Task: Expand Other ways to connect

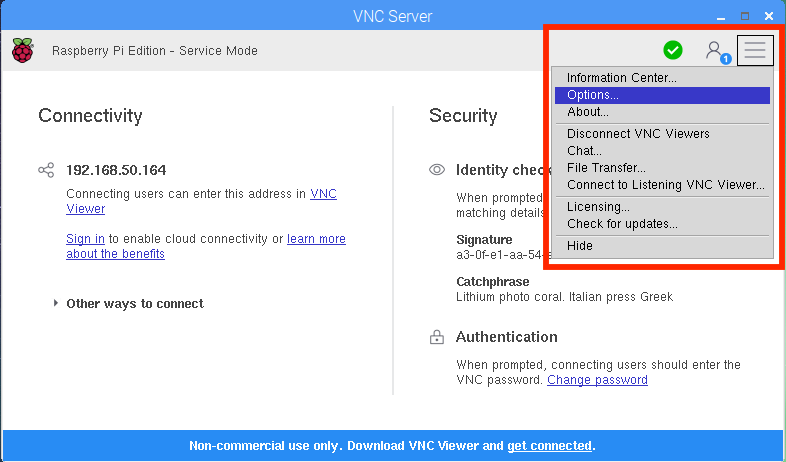Action: 129,304
